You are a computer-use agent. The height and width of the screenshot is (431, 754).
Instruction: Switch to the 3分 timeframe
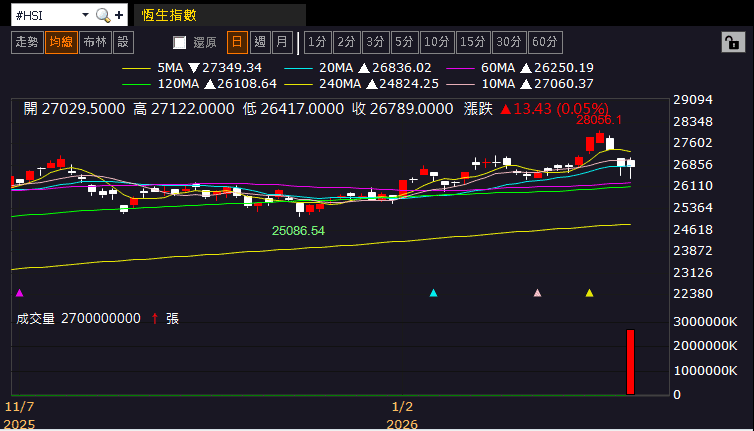pyautogui.click(x=375, y=42)
